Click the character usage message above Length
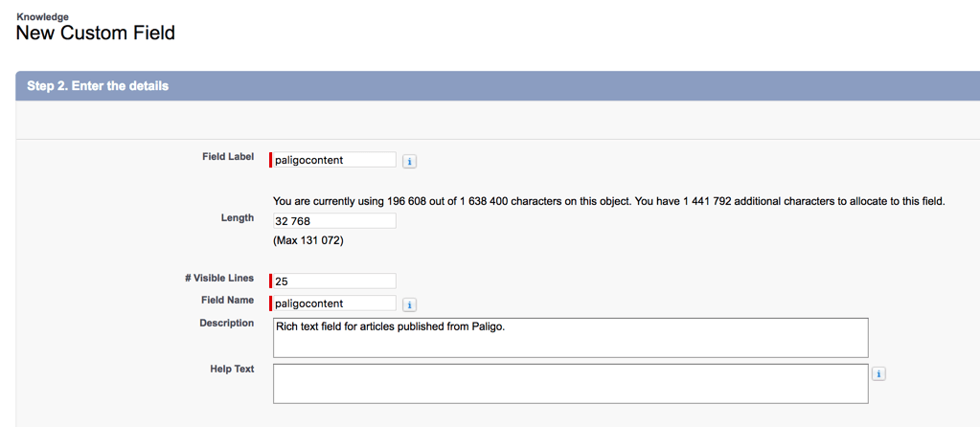Viewport: 980px width, 427px height. (x=608, y=201)
